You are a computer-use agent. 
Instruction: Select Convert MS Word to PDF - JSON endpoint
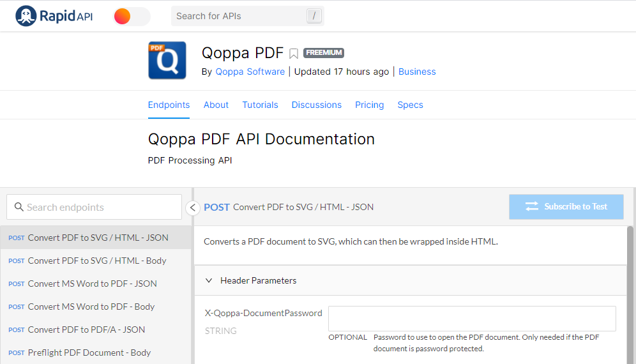(95, 284)
